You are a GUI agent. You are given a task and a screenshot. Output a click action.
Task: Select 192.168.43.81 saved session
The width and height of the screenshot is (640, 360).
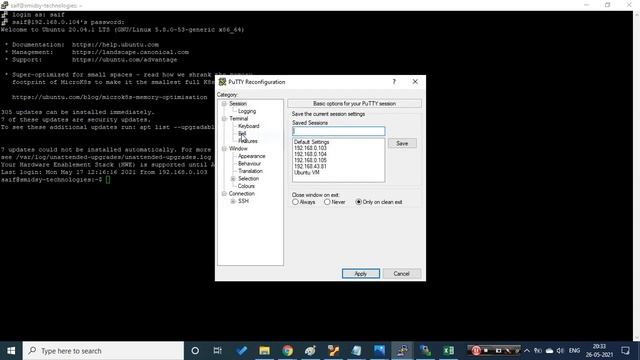click(310, 167)
